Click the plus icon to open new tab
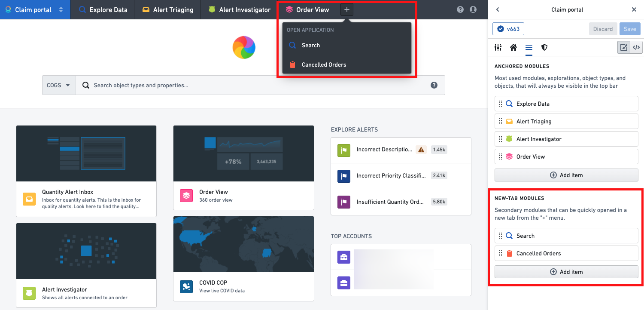Viewport: 644px width, 310px height. tap(347, 9)
